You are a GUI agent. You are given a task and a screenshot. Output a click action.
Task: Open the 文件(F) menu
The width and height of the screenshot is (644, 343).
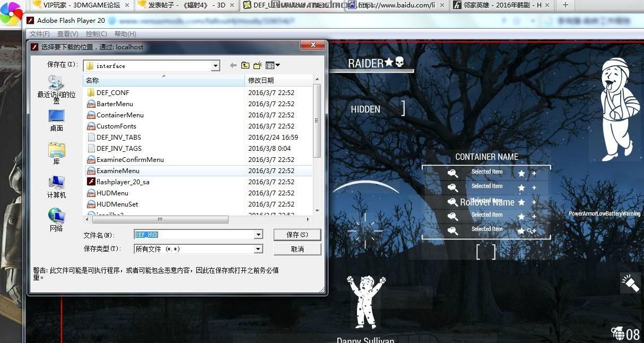[x=39, y=34]
